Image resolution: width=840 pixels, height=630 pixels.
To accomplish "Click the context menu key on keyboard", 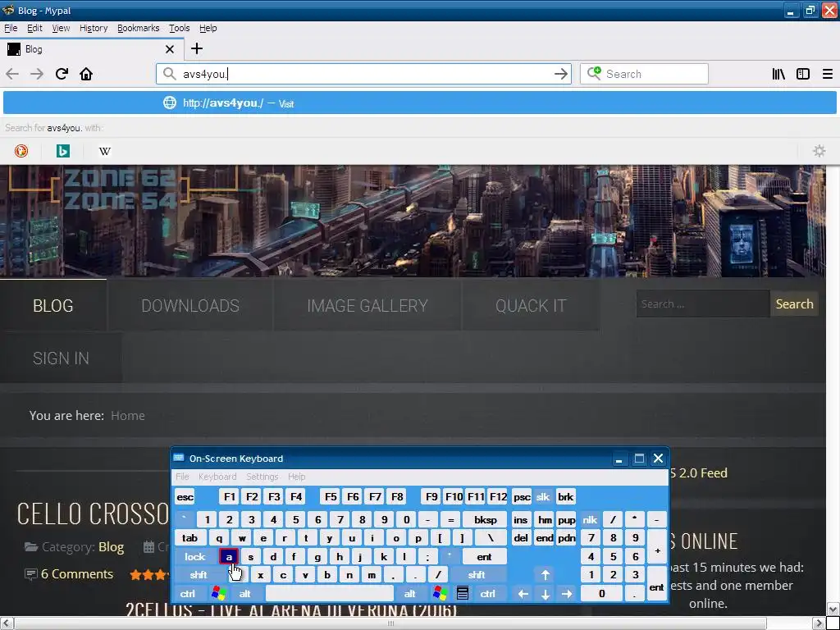I will click(x=463, y=593).
